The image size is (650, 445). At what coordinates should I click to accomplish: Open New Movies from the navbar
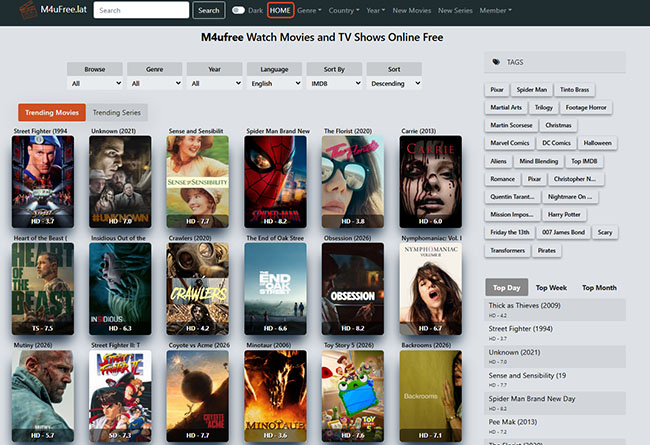(x=412, y=10)
